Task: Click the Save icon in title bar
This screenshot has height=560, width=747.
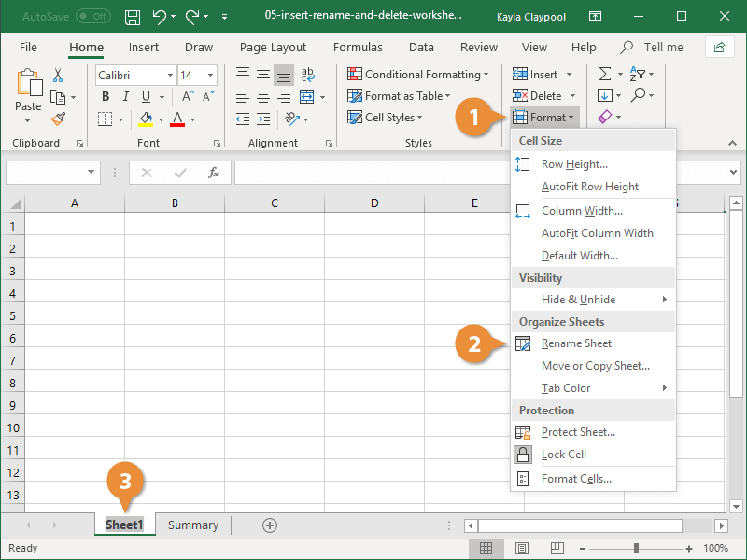Action: [x=133, y=17]
